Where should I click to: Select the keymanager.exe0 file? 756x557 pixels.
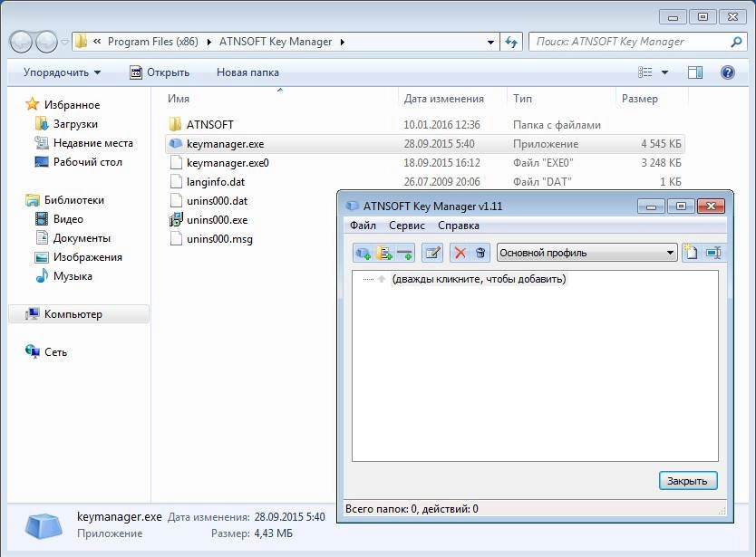228,163
